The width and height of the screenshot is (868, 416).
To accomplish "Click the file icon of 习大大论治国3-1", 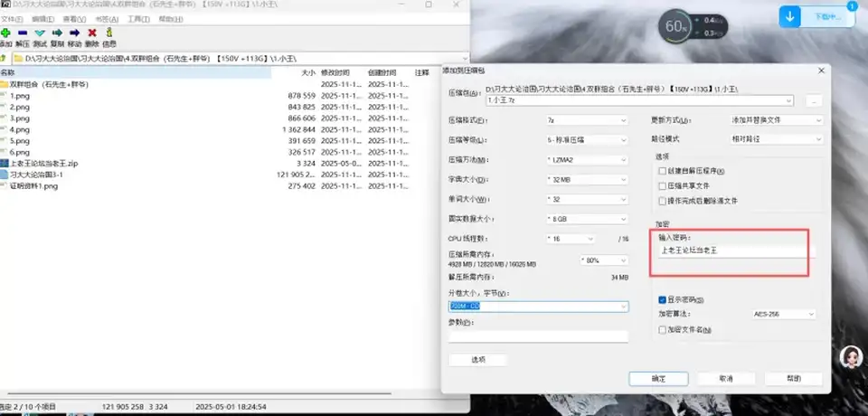I will (x=4, y=175).
